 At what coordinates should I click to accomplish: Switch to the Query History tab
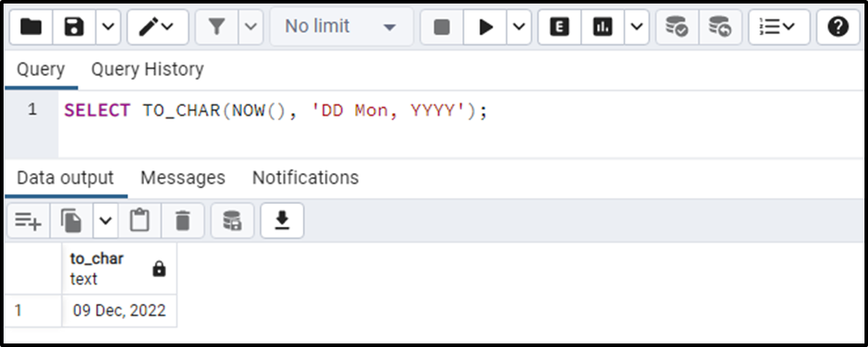click(147, 70)
